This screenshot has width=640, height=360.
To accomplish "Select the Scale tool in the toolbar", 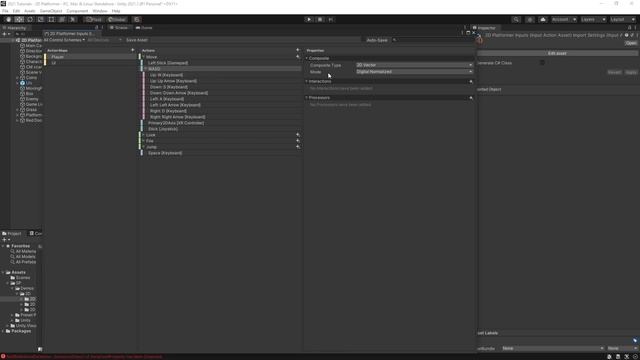I will click(40, 20).
